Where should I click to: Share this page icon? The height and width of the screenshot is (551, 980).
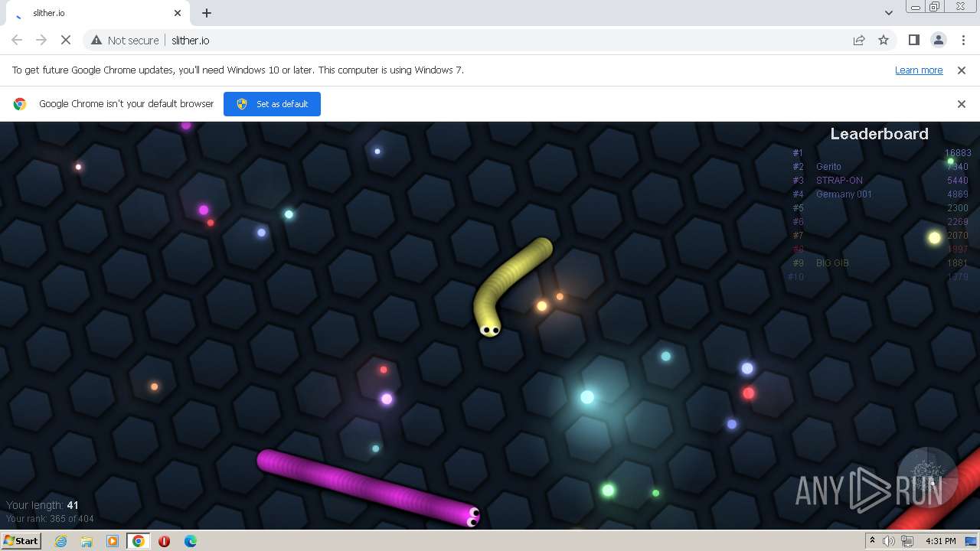tap(859, 40)
